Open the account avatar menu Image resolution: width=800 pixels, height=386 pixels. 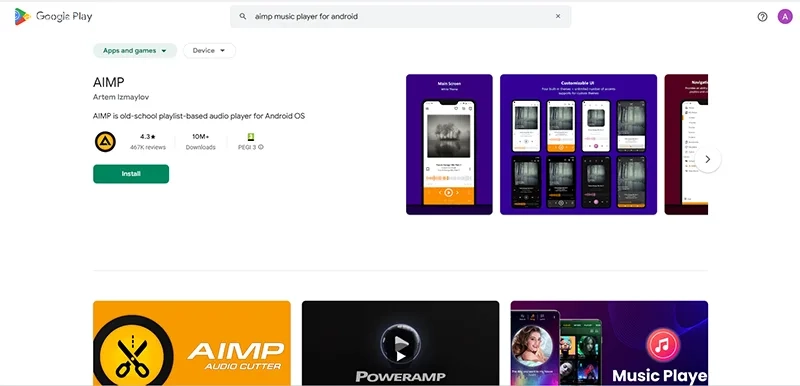(x=785, y=17)
